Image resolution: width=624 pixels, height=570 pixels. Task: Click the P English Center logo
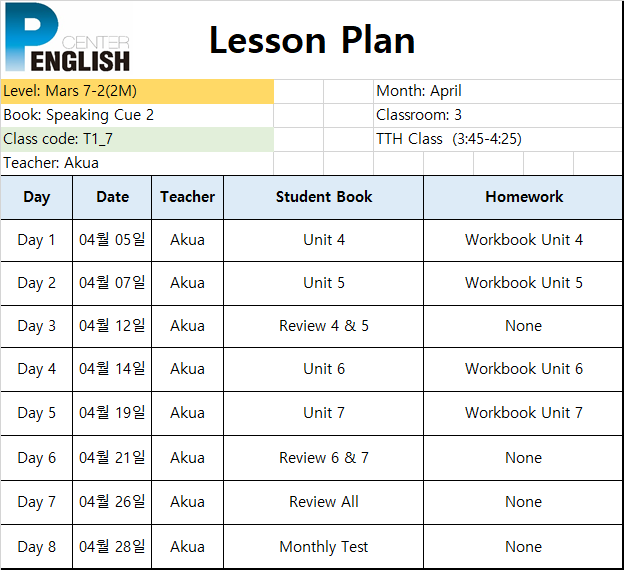pos(68,37)
